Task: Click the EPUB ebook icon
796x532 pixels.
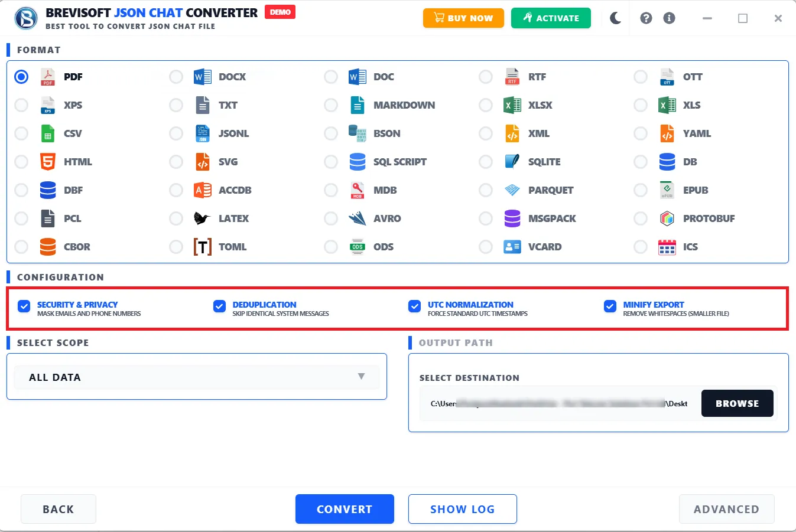Action: (x=667, y=190)
